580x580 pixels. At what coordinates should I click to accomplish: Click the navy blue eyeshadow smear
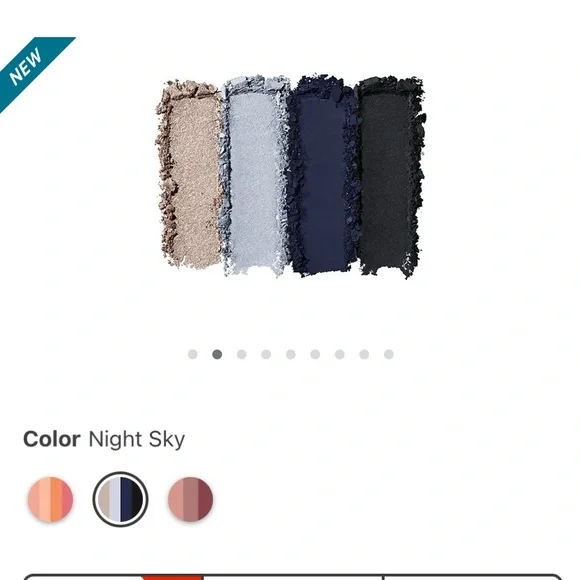[322, 176]
